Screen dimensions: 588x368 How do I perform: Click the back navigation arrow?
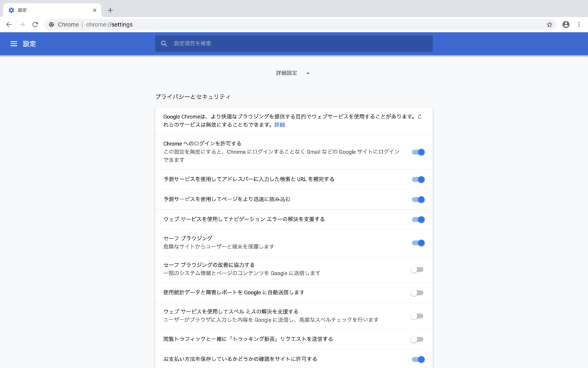click(x=9, y=25)
